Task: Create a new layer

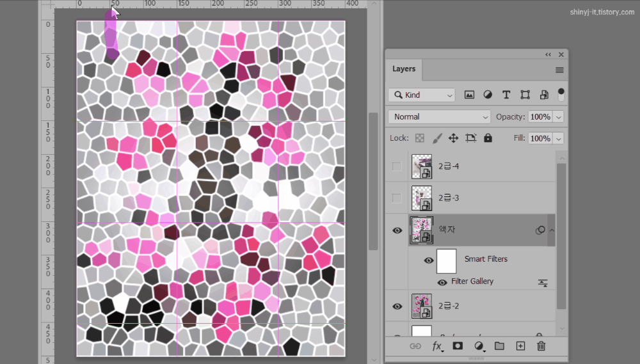Action: (x=520, y=346)
